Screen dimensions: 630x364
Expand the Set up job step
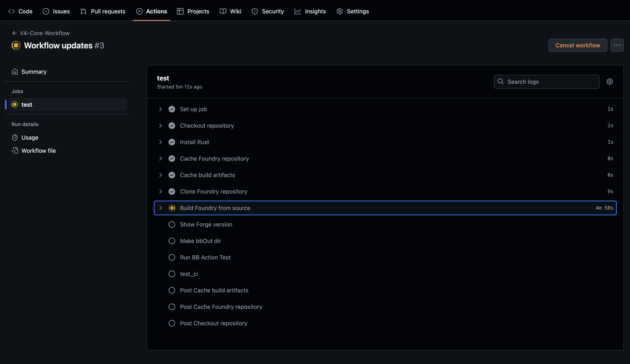[x=160, y=109]
